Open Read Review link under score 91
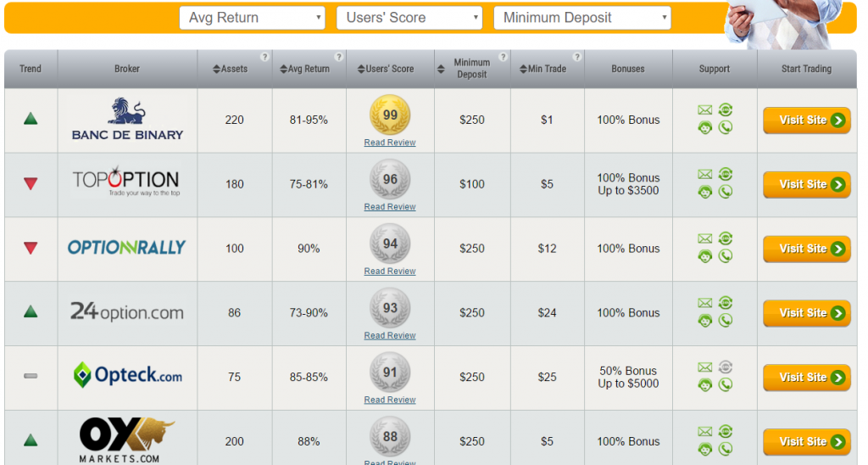The image size is (868, 465). 390,400
